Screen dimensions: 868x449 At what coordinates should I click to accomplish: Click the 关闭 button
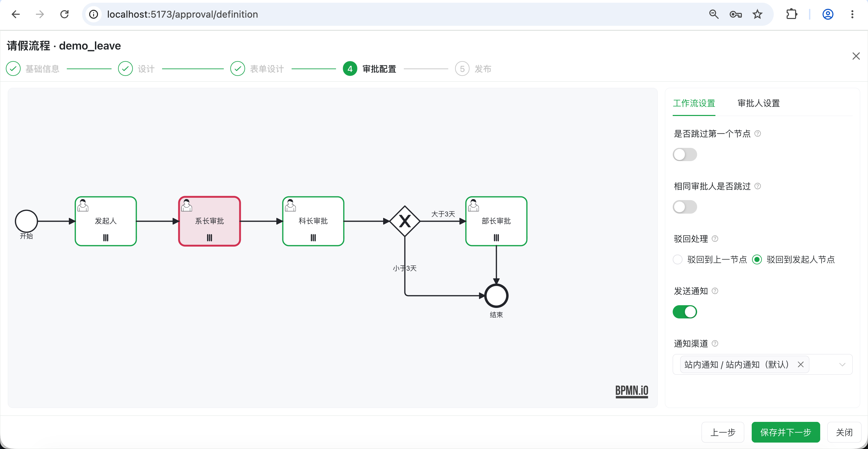pos(844,432)
